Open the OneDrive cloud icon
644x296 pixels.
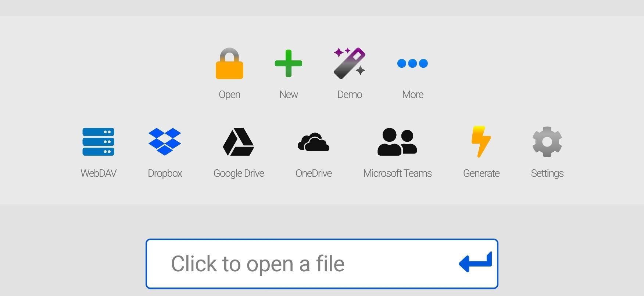click(314, 142)
